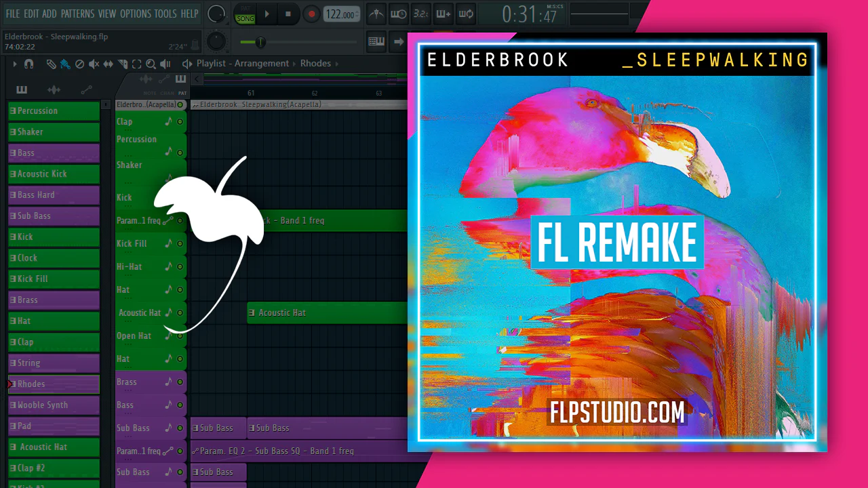Open the Playlist - Arrangement breadcrumb menu
The image size is (868, 488).
(243, 64)
